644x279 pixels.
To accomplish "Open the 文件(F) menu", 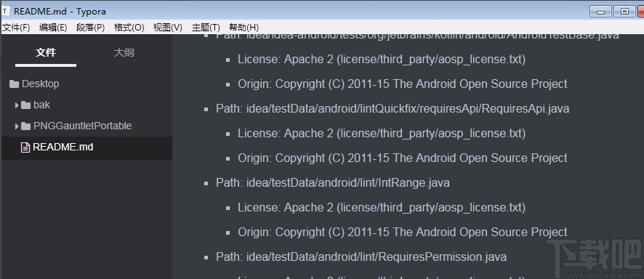I will click(x=17, y=28).
